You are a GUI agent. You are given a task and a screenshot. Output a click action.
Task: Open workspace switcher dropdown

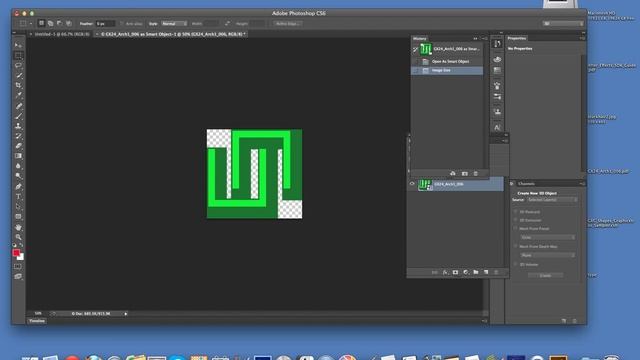click(x=563, y=24)
